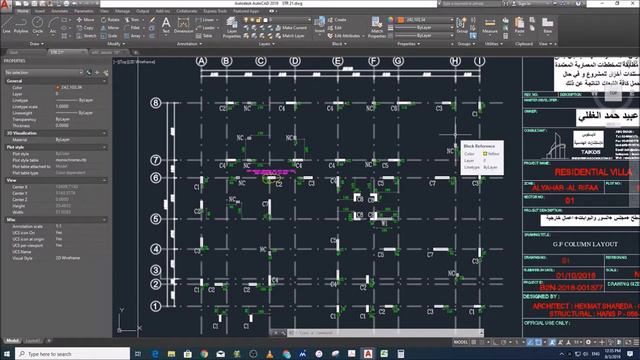
Task: Click the title bar search field
Action: point(471,4)
